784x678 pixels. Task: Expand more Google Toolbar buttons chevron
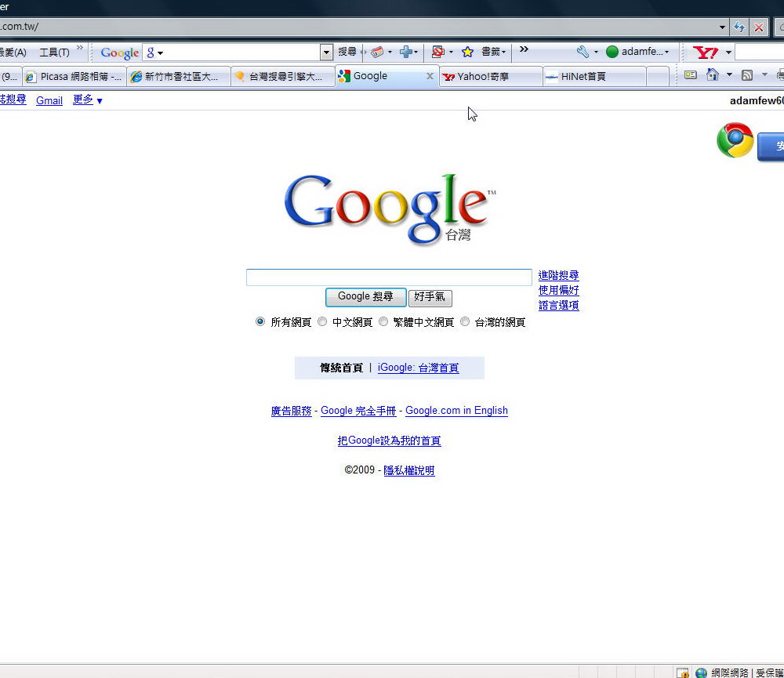coord(524,49)
